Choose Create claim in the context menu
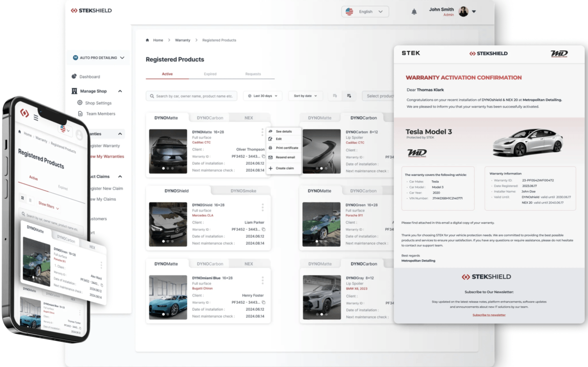The height and width of the screenshot is (367, 588). (284, 168)
